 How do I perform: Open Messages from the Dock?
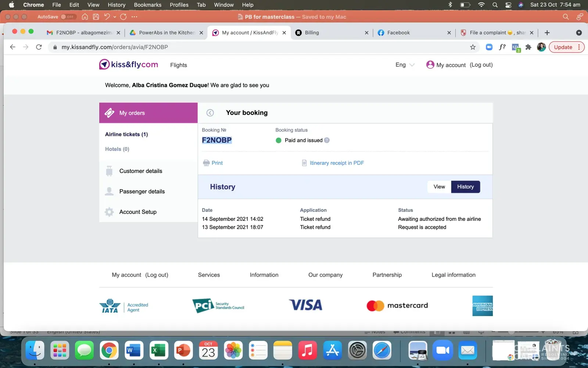point(84,350)
